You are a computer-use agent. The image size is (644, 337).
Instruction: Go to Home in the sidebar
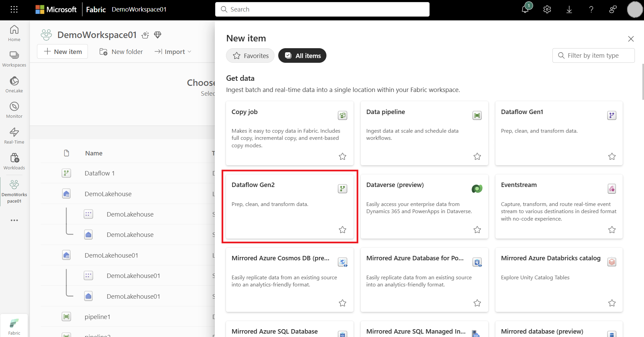[14, 33]
